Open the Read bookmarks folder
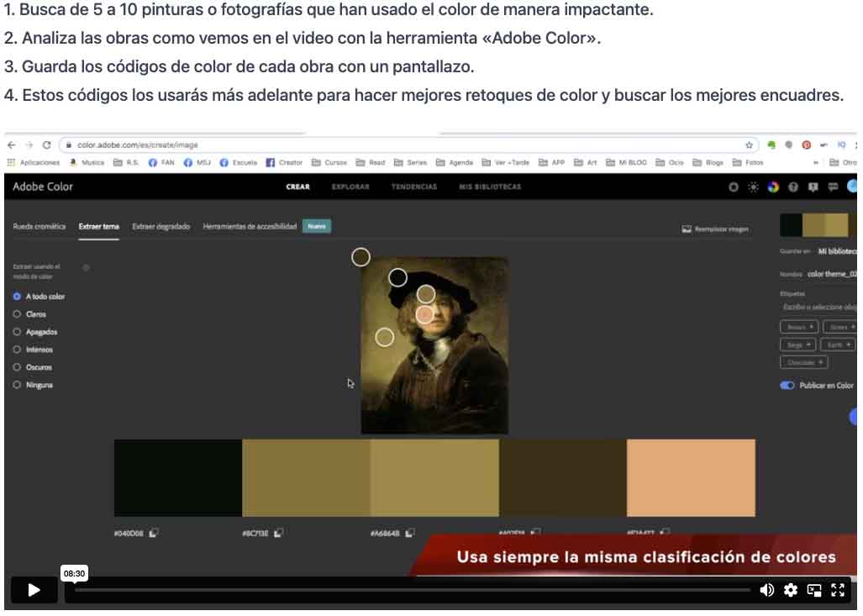 point(371,162)
